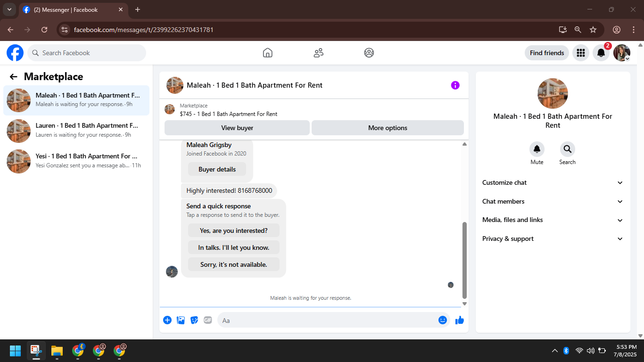This screenshot has width=644, height=362.
Task: Open more actions plus icon in composer
Action: 167,320
